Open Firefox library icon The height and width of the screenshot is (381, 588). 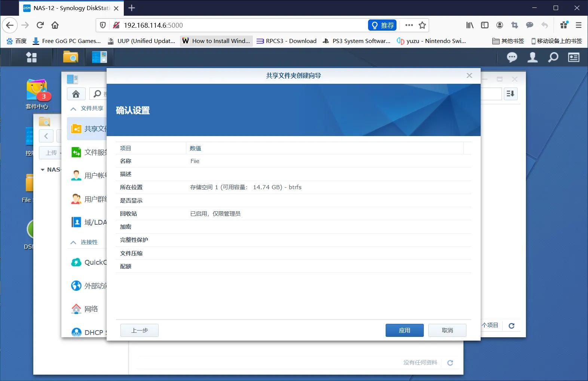pyautogui.click(x=470, y=25)
